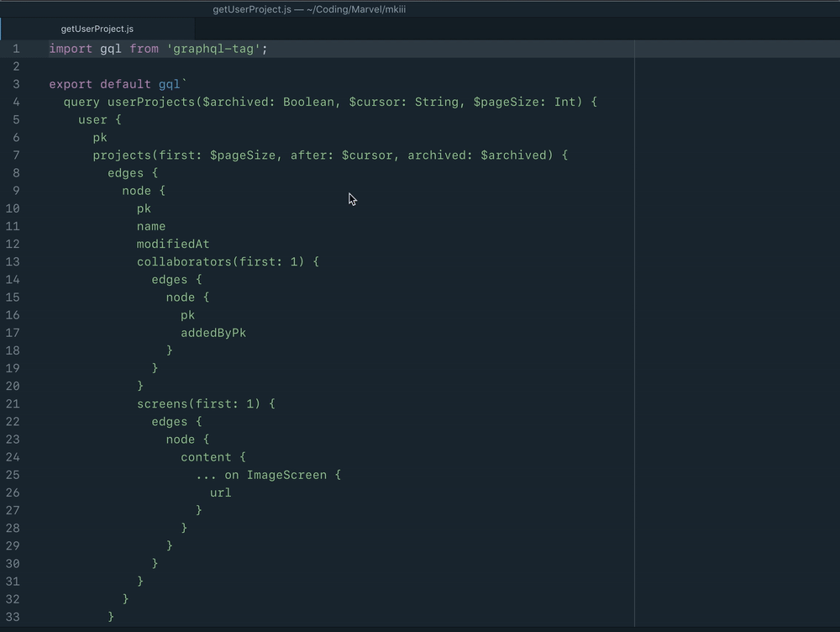Click the export keyword on line 3
The width and height of the screenshot is (840, 632).
point(69,84)
